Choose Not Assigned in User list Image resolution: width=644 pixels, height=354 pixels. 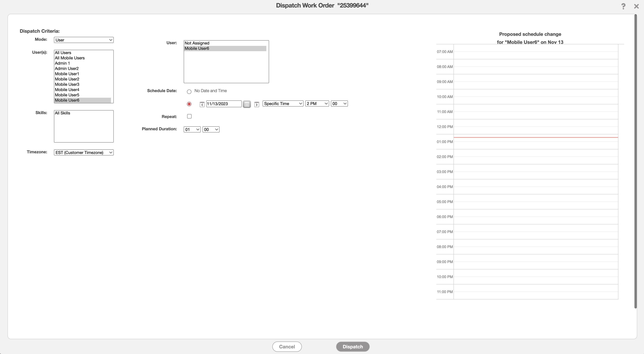point(197,43)
